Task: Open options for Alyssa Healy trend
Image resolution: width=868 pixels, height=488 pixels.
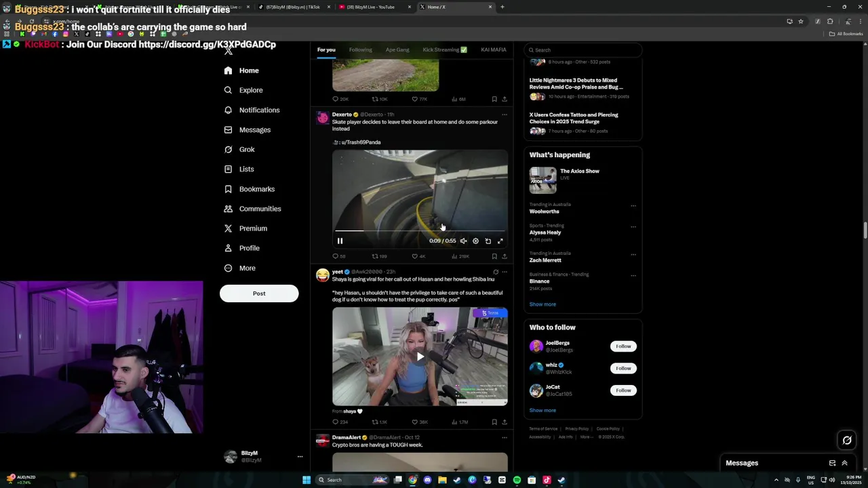Action: pyautogui.click(x=633, y=226)
